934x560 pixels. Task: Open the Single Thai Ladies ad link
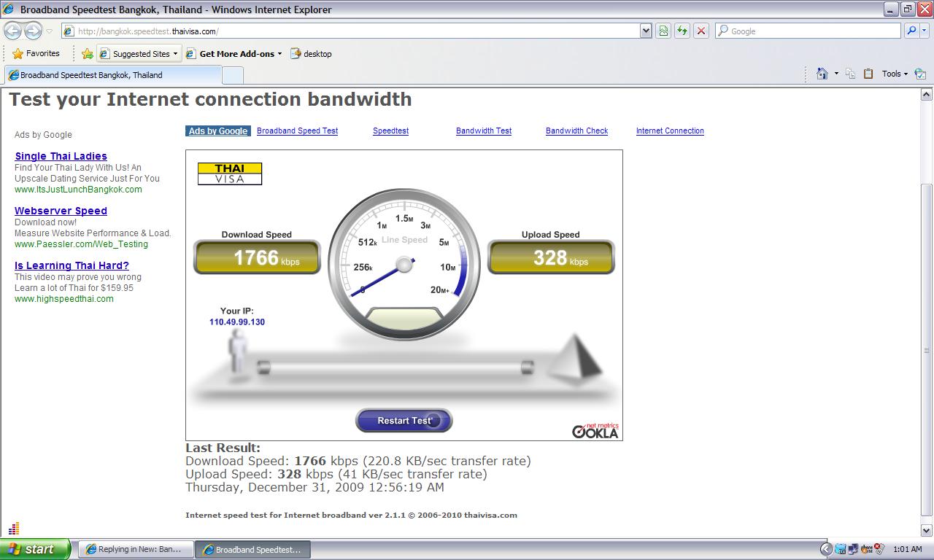61,156
